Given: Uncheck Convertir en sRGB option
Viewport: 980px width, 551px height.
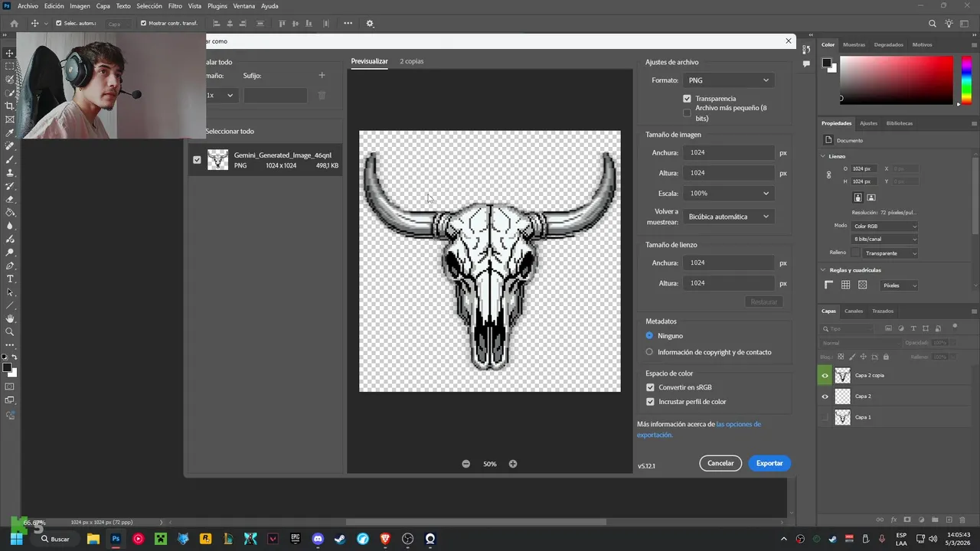Looking at the screenshot, I should tap(650, 387).
